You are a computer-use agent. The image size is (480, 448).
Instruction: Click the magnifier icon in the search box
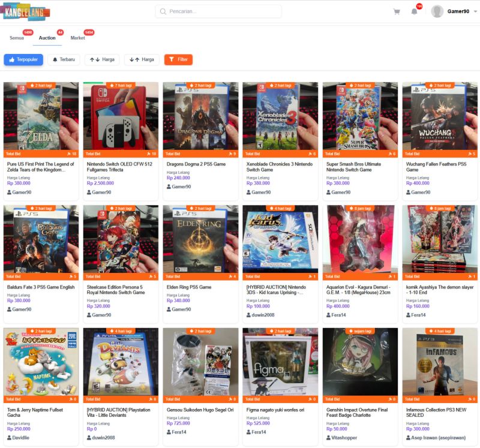pyautogui.click(x=163, y=11)
